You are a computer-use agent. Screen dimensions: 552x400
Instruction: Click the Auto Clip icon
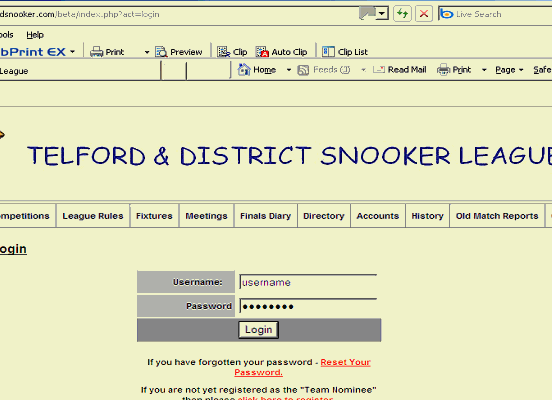(x=262, y=52)
